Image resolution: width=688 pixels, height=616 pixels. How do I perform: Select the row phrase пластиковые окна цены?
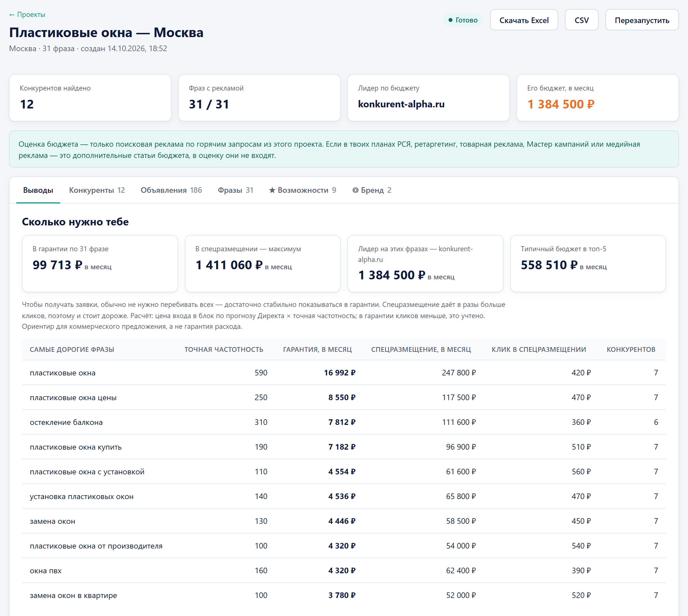73,397
